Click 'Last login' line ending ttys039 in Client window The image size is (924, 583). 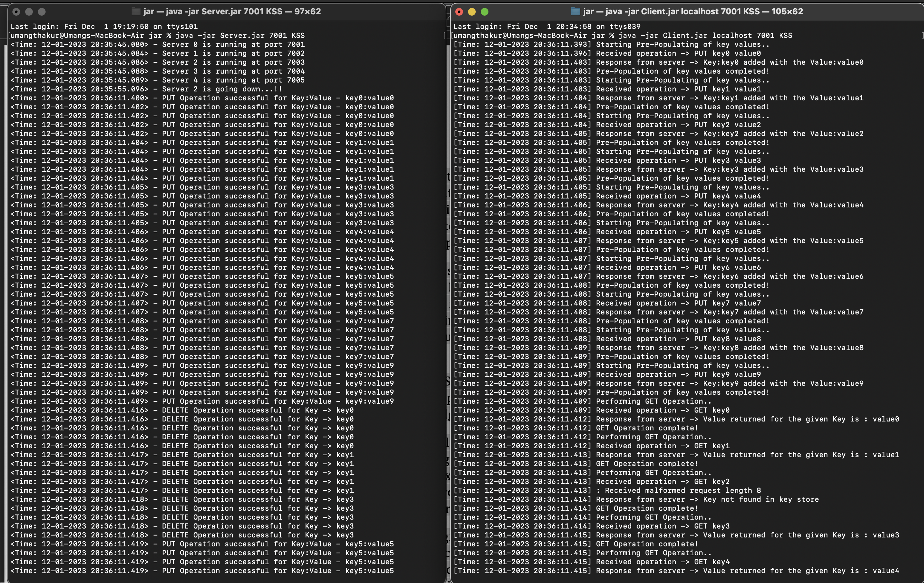[547, 26]
